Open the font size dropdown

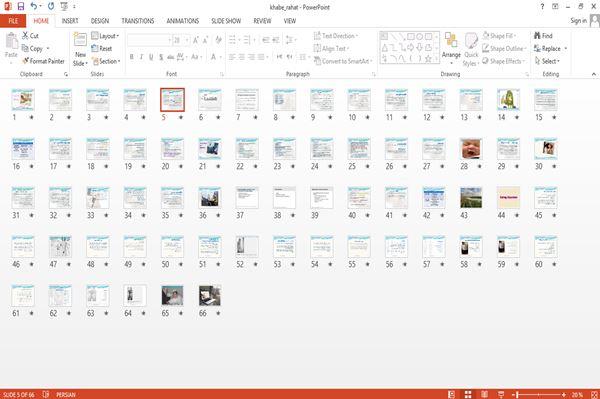(187, 40)
